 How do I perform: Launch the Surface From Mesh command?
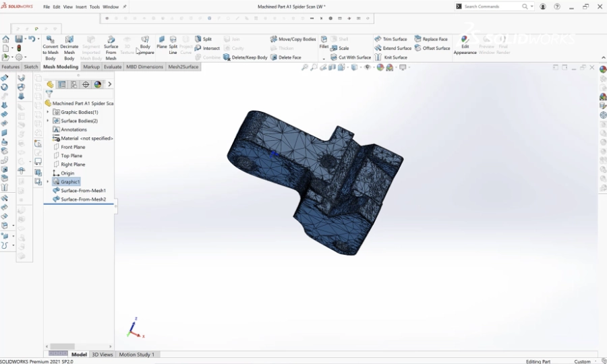(x=111, y=48)
